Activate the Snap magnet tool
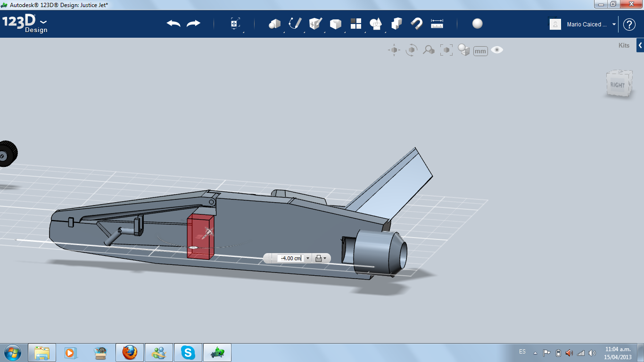The image size is (644, 362). tap(417, 24)
